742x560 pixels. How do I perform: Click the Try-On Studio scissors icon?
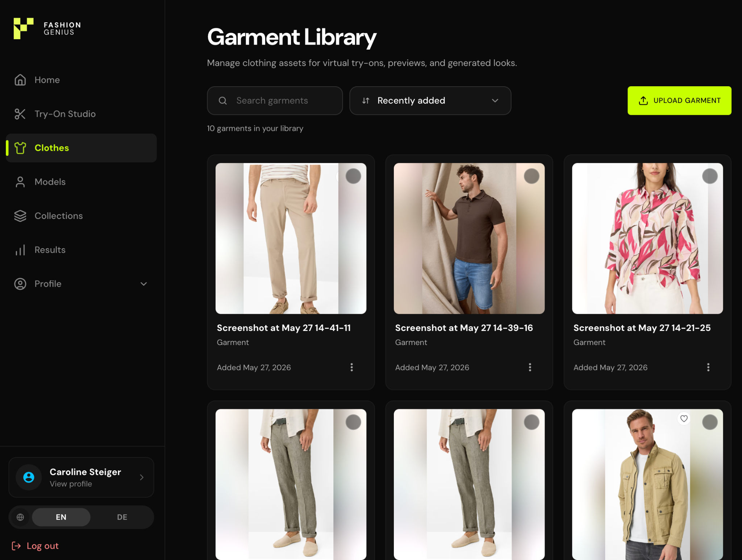pos(20,114)
